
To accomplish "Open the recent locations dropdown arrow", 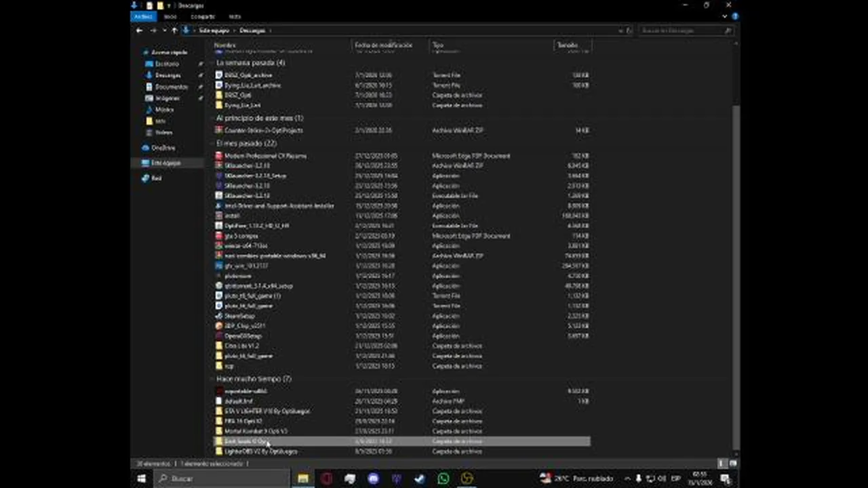I will pos(164,30).
